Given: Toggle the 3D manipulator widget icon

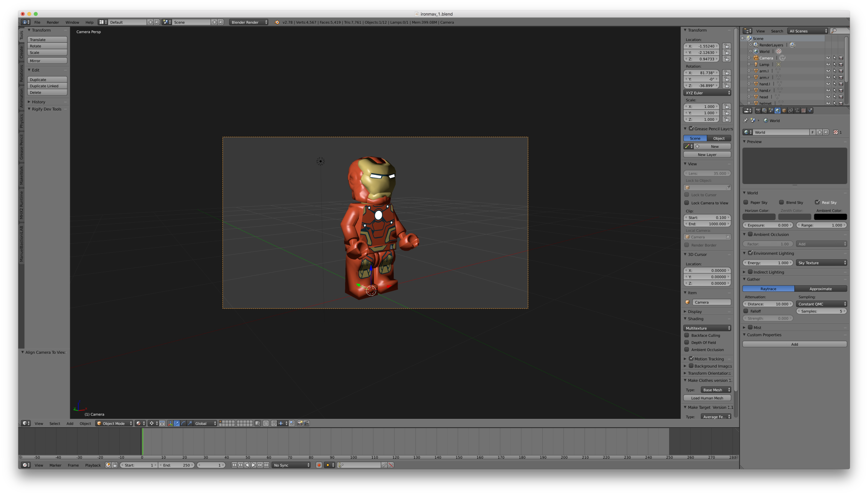Looking at the screenshot, I should coord(170,423).
